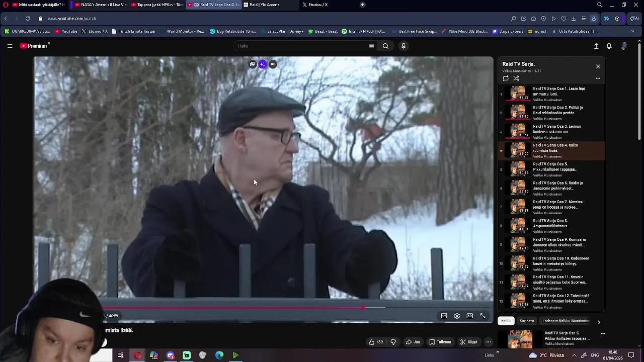Open video player settings gear
This screenshot has height=362, width=644.
click(x=457, y=316)
